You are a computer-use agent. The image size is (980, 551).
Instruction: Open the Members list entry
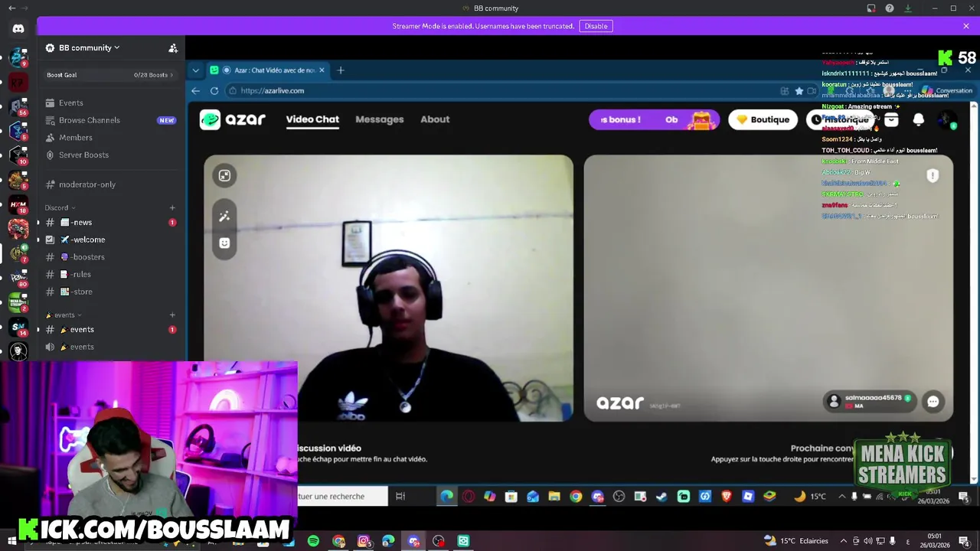(x=110, y=138)
